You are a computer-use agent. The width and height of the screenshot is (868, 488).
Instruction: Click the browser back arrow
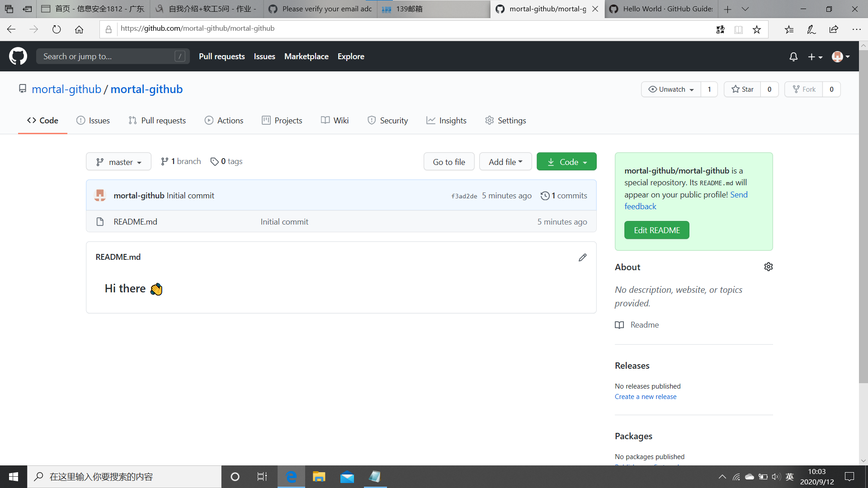11,29
